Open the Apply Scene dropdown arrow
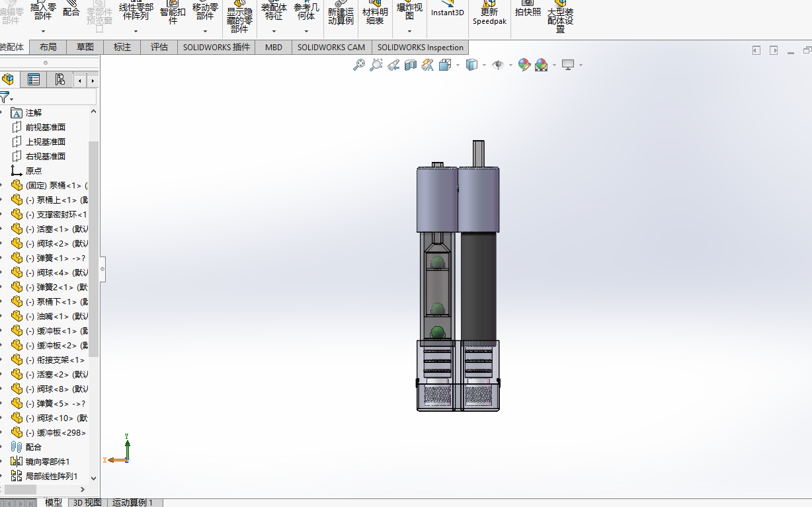 click(x=554, y=65)
